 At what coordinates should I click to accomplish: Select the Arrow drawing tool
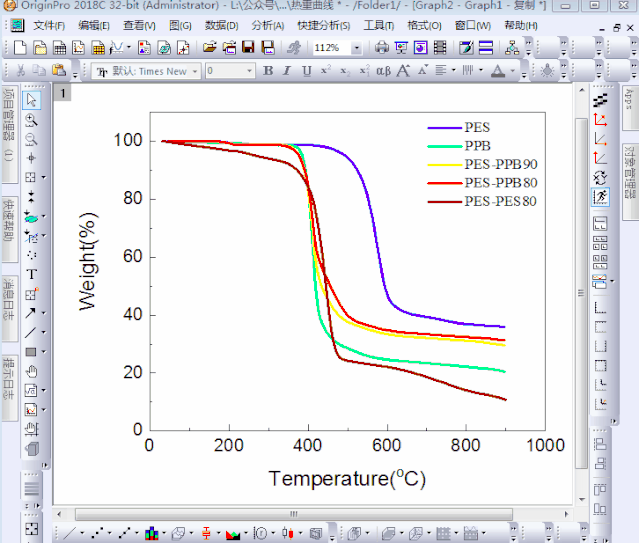[x=32, y=313]
